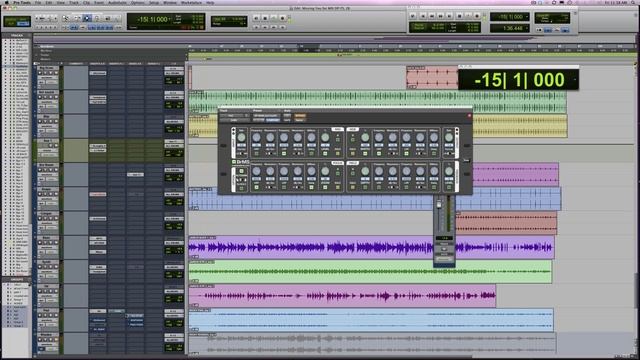Click macOS Spotlight search icon

[x=633, y=2]
